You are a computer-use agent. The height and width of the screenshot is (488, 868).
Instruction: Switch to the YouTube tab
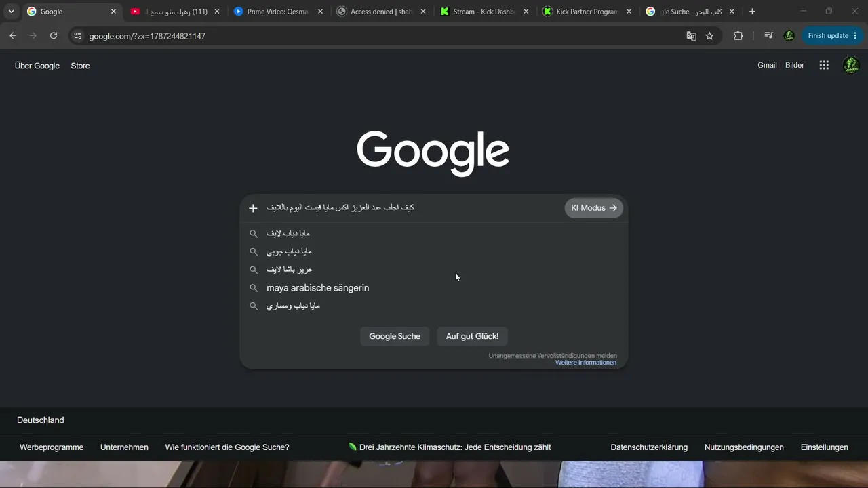[x=174, y=12]
